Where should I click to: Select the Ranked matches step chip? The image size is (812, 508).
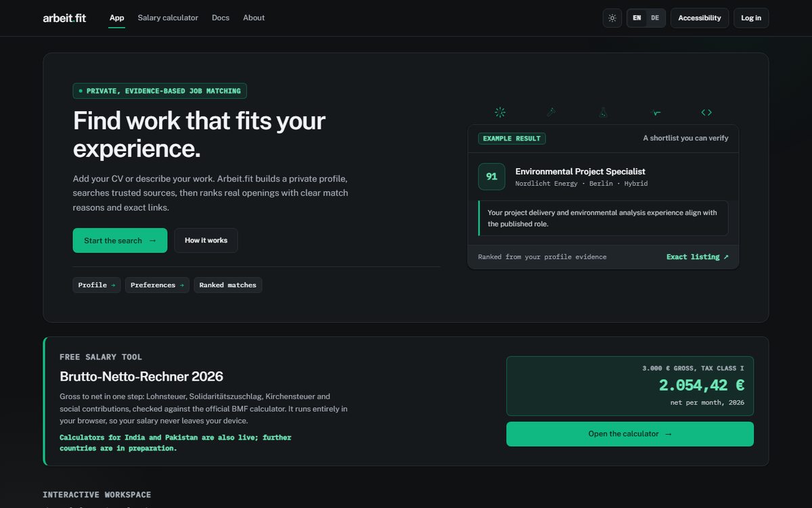click(x=228, y=285)
